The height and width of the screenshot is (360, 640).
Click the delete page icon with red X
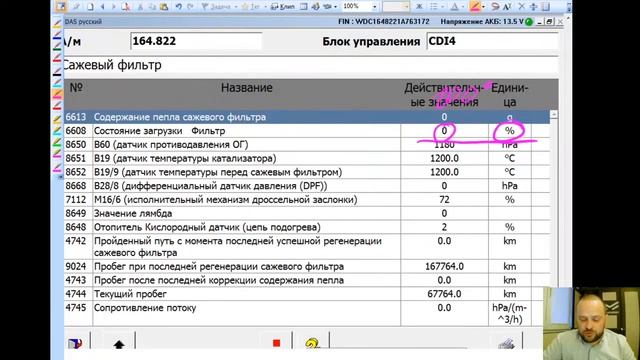(x=125, y=7)
